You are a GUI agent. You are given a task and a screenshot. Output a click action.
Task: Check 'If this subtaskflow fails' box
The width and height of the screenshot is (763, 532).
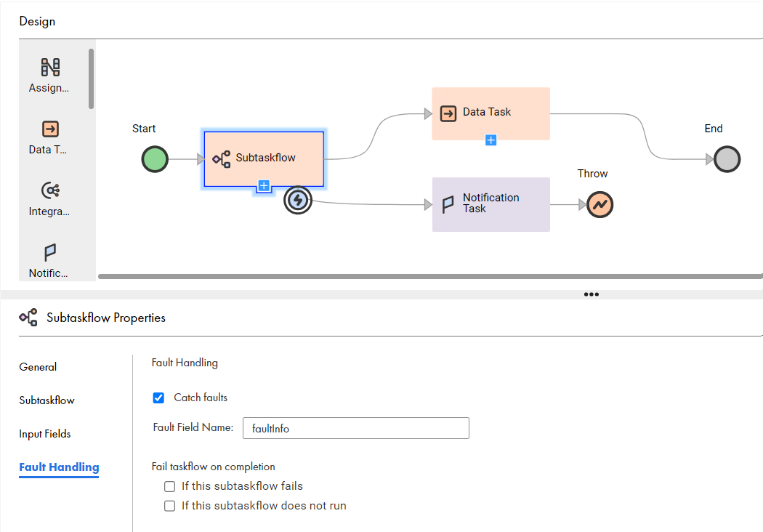tap(170, 486)
